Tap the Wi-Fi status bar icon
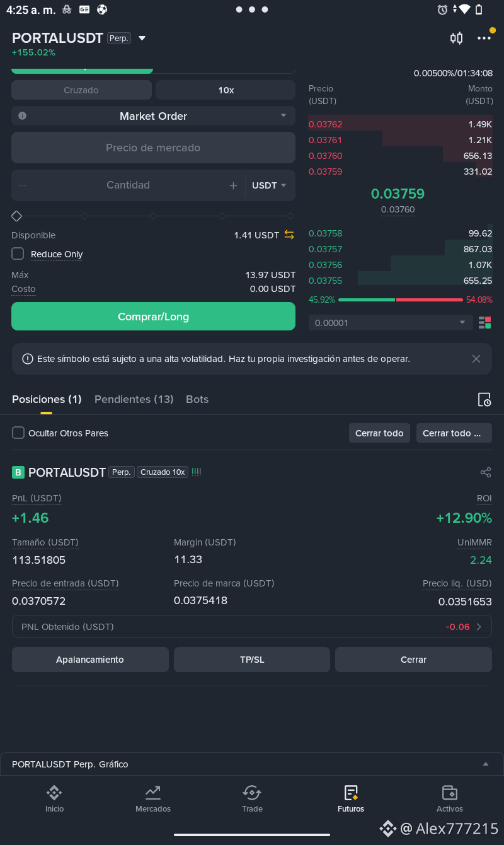The image size is (504, 845). pos(464,9)
